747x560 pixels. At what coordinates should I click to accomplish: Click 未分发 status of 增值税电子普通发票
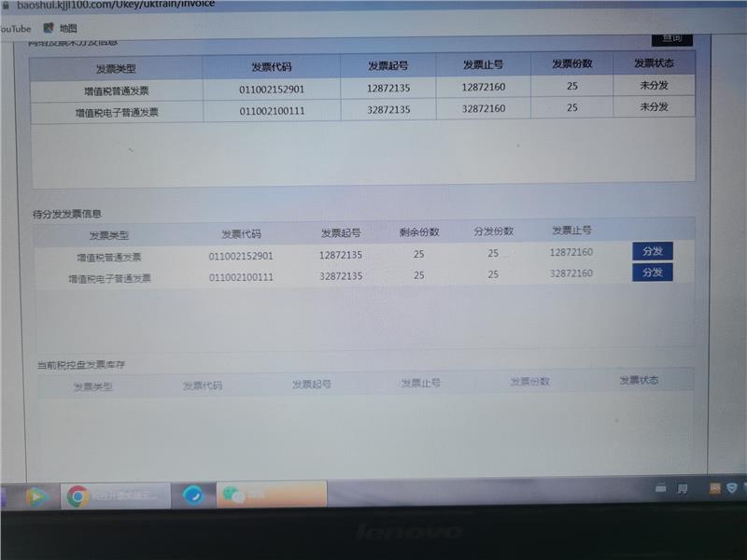(654, 107)
